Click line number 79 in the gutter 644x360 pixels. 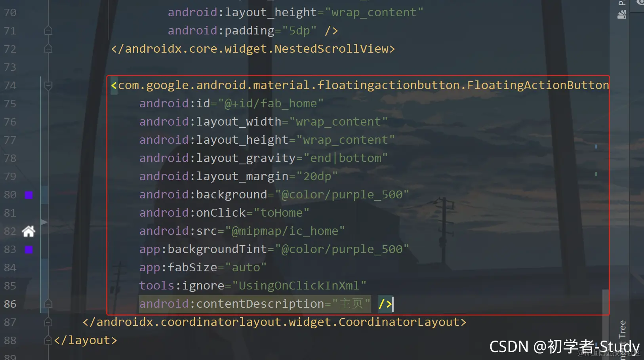click(10, 177)
